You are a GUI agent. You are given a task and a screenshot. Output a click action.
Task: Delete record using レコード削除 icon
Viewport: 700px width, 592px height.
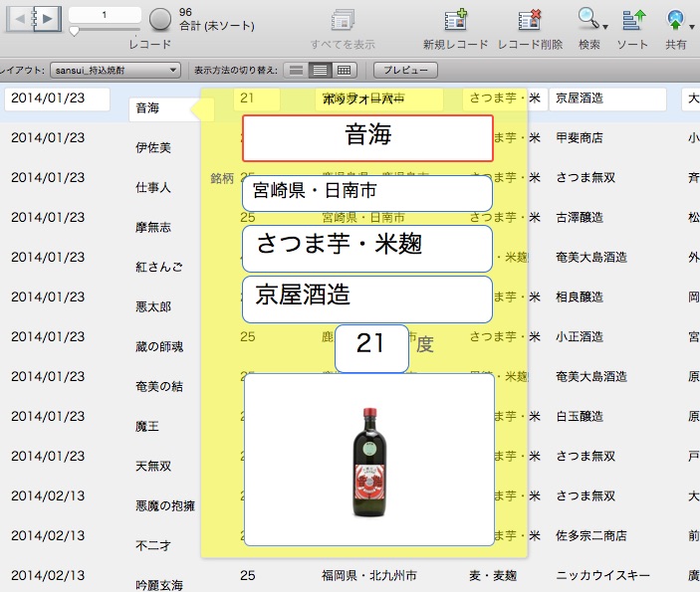tap(530, 20)
